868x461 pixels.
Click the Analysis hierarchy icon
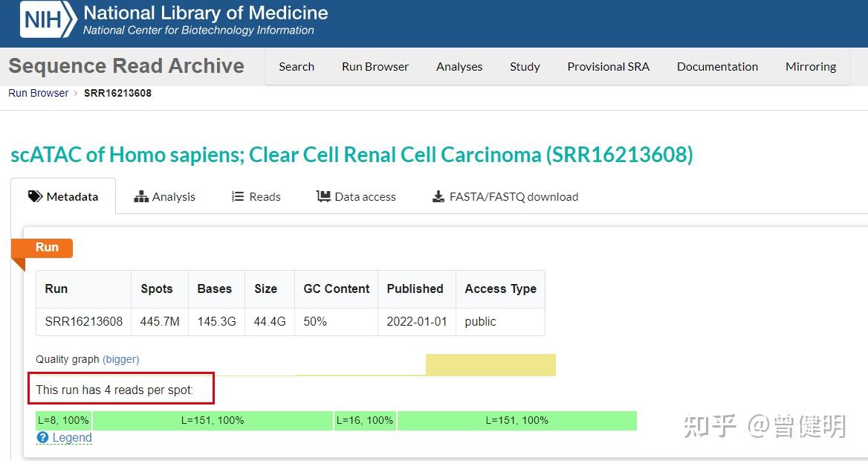pos(141,196)
